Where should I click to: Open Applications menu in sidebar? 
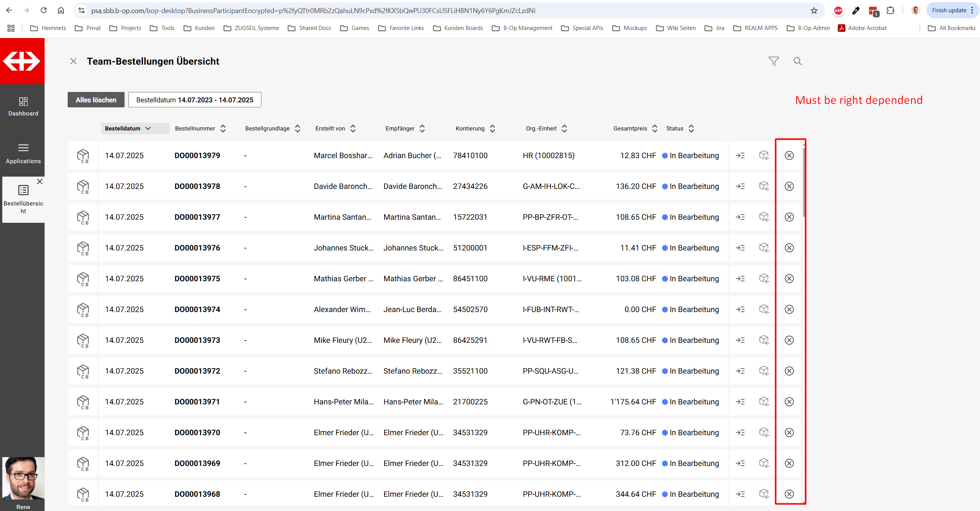click(x=23, y=153)
